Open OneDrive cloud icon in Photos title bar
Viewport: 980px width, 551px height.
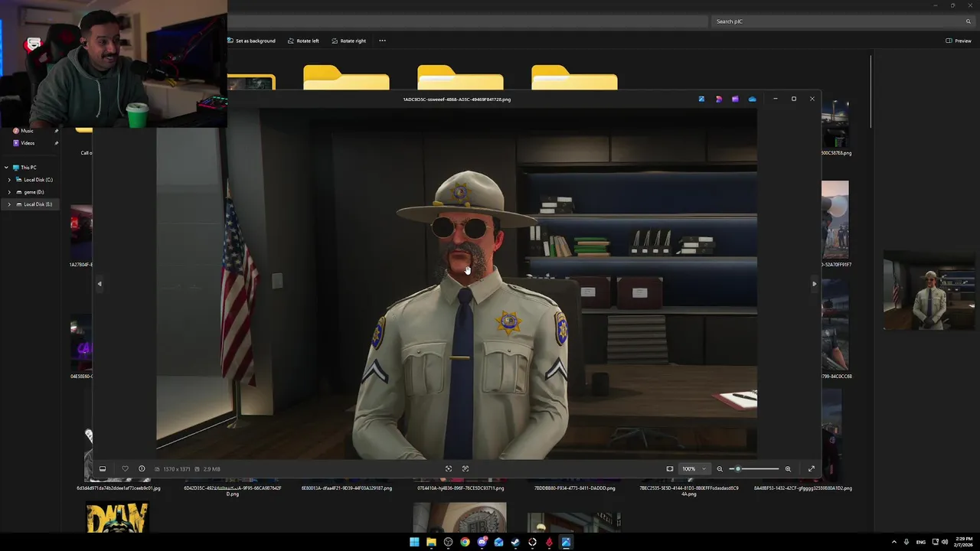(752, 99)
